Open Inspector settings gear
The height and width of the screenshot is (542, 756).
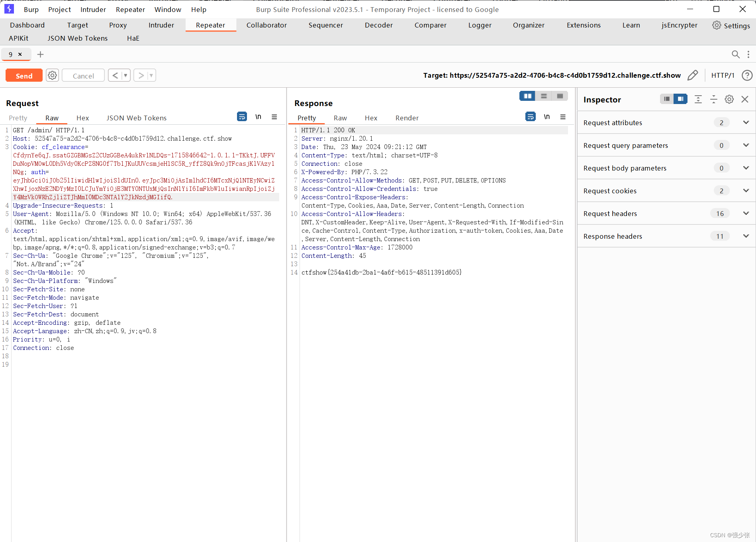click(729, 99)
